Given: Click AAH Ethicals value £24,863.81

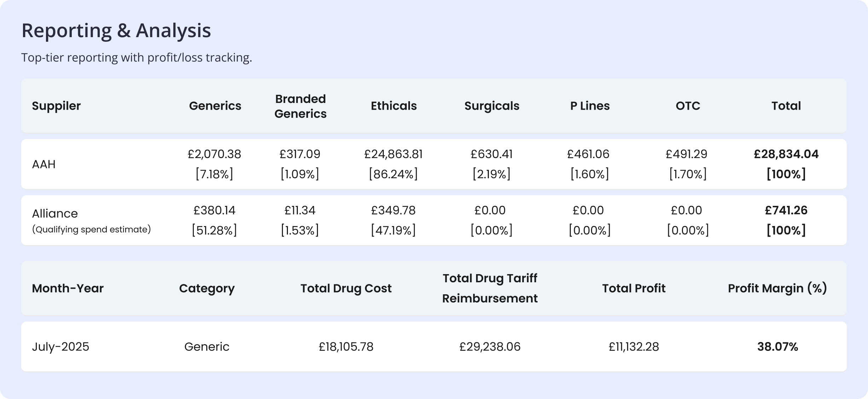Looking at the screenshot, I should [393, 154].
